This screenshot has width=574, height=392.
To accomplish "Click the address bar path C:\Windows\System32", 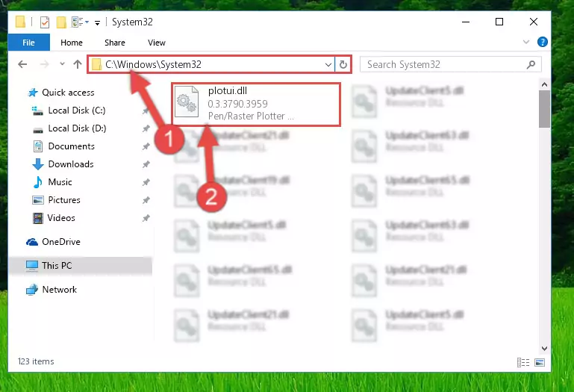I will coord(153,64).
